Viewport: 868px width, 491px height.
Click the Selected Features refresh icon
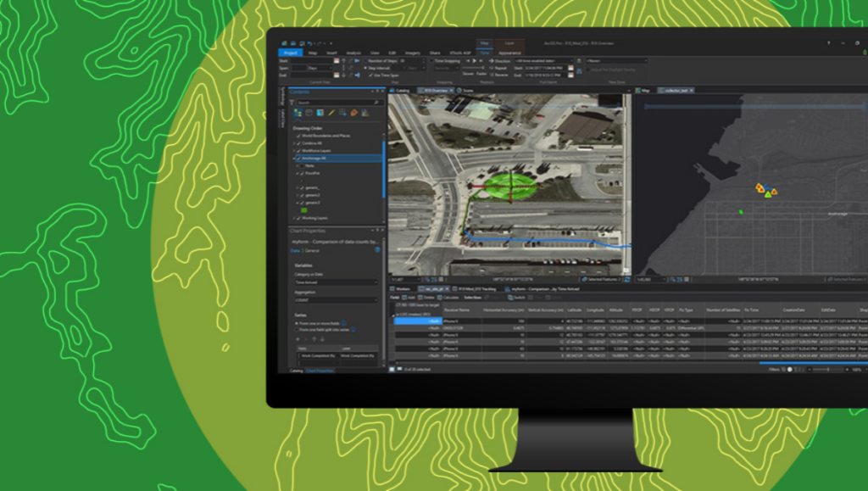627,280
